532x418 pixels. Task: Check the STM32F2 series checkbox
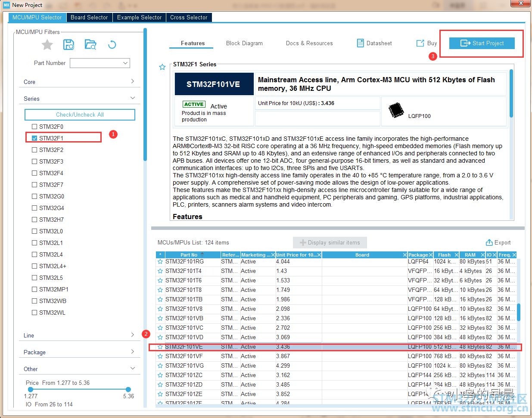(x=34, y=150)
